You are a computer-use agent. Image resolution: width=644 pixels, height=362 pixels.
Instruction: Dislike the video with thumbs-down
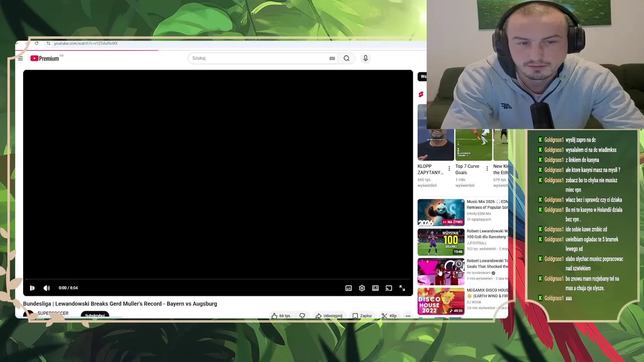(302, 316)
